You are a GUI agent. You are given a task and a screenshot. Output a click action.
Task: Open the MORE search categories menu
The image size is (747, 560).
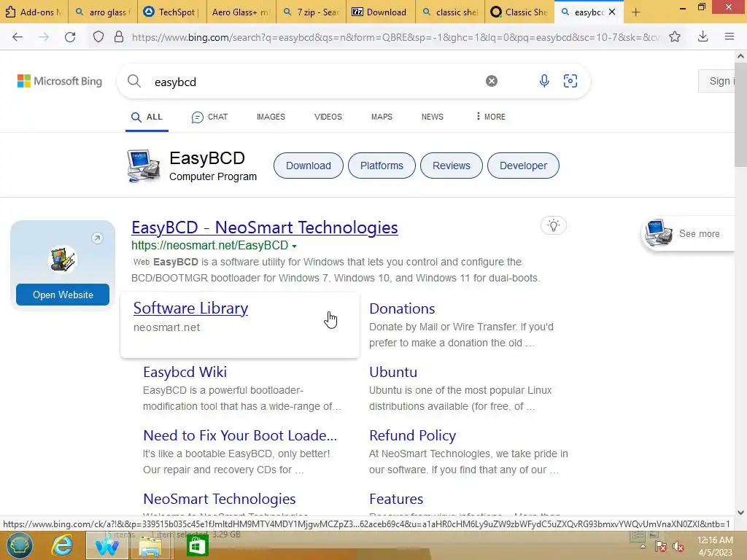click(491, 117)
